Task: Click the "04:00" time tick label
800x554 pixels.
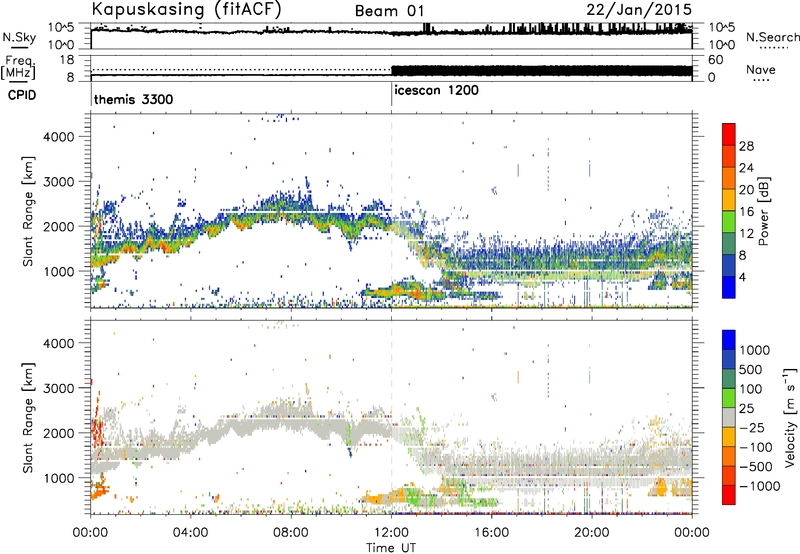Action: coord(190,533)
